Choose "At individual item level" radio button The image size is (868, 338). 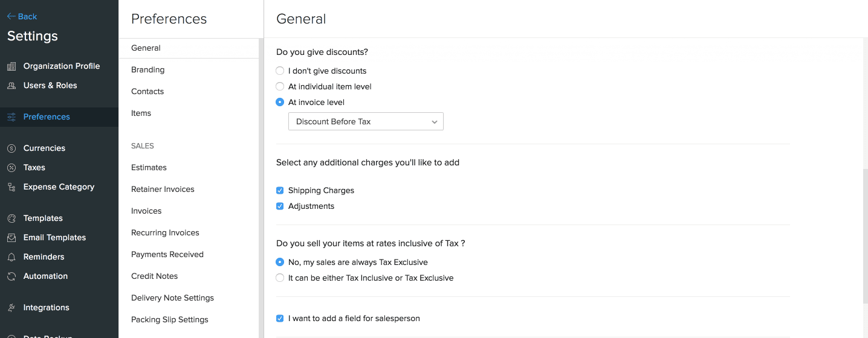(x=280, y=86)
